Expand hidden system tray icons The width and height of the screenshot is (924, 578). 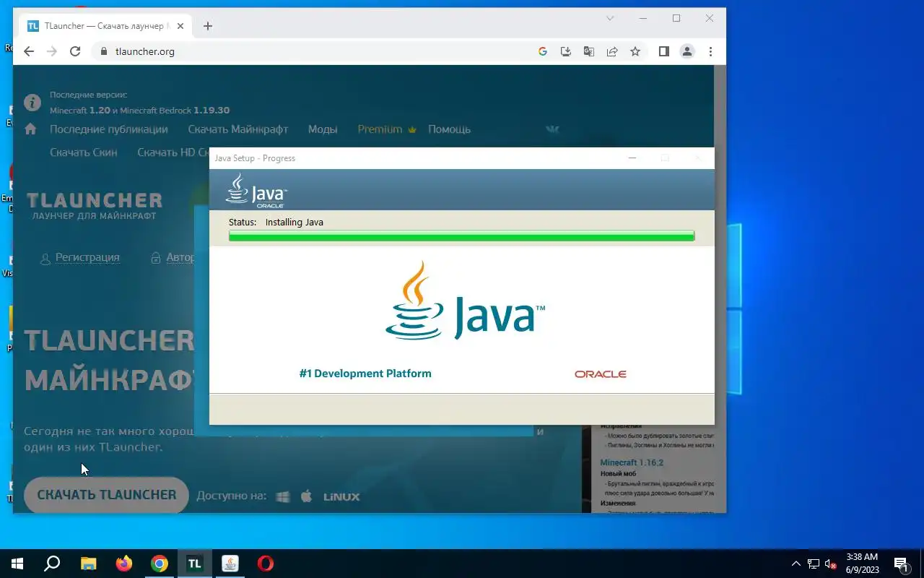coord(796,564)
